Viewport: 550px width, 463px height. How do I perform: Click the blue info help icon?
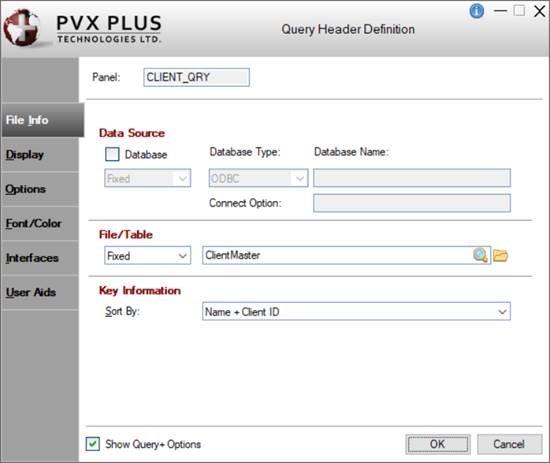(x=476, y=11)
